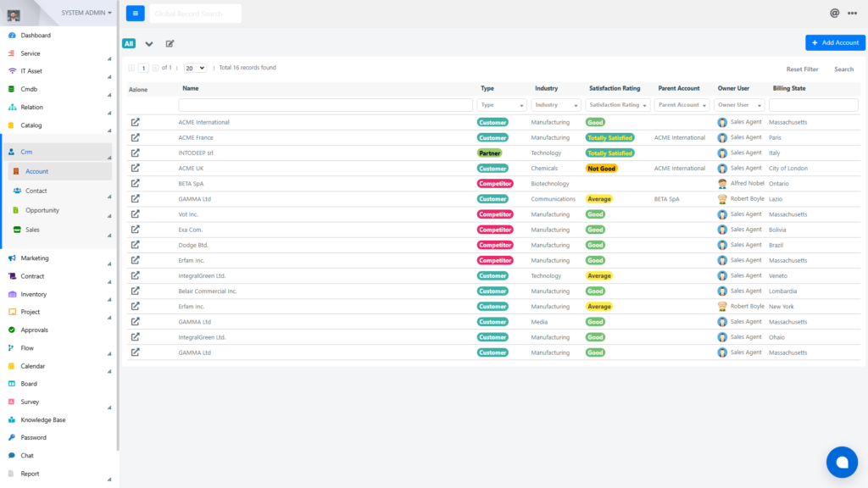
Task: Sort by the Name column header
Action: (x=191, y=88)
